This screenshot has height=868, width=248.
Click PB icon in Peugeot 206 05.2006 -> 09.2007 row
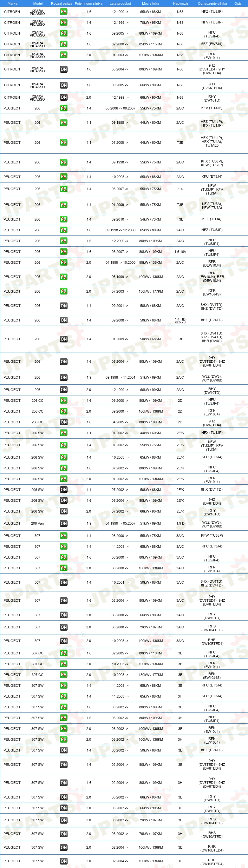[x=64, y=108]
